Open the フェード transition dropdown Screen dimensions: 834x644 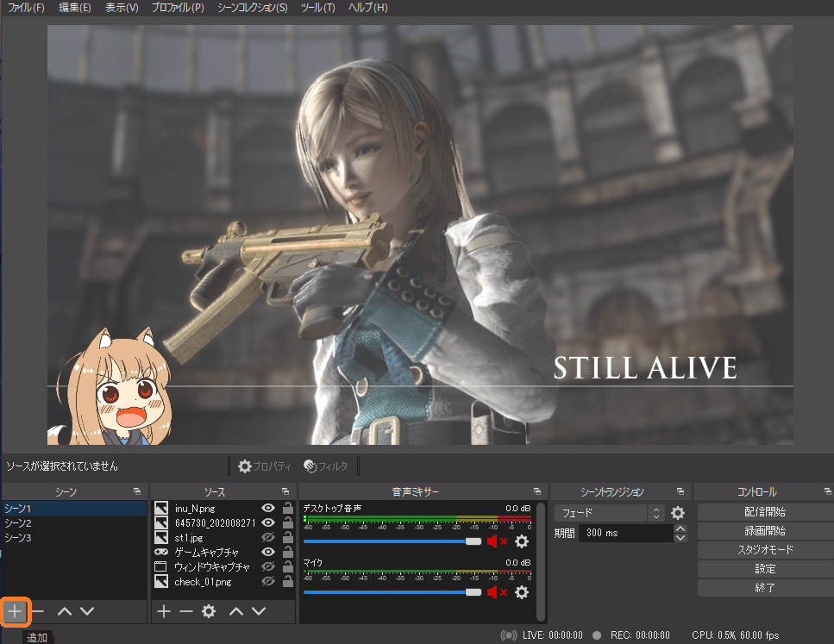click(x=610, y=513)
